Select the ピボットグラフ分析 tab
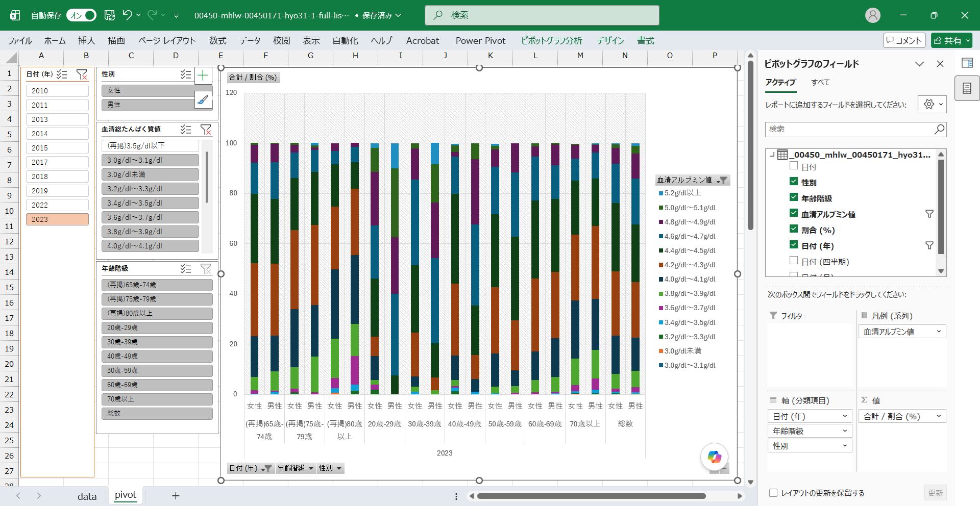 [x=551, y=41]
